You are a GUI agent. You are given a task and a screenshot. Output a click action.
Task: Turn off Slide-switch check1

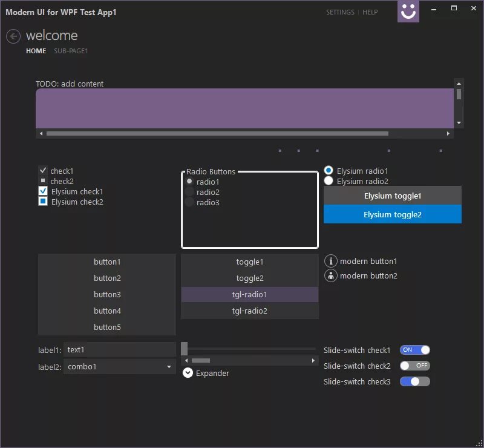tap(414, 350)
